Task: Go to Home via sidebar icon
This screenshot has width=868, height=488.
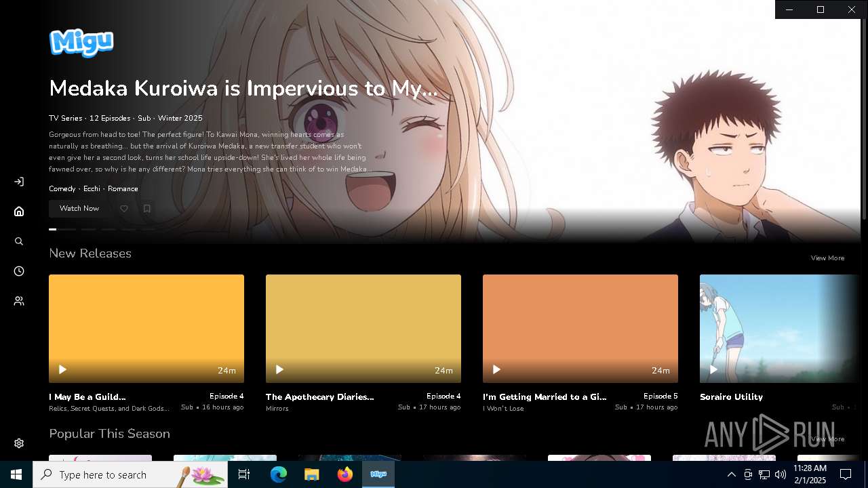Action: pos(19,211)
